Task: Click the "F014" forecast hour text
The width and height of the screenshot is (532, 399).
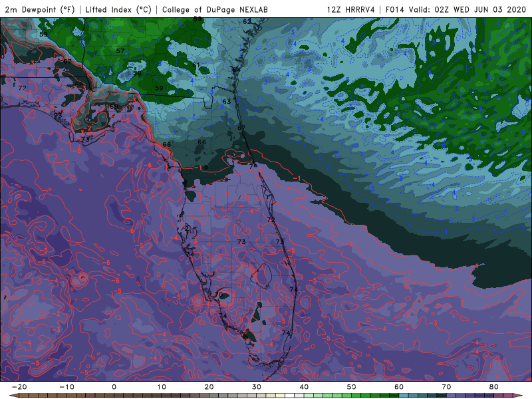Action: point(395,9)
